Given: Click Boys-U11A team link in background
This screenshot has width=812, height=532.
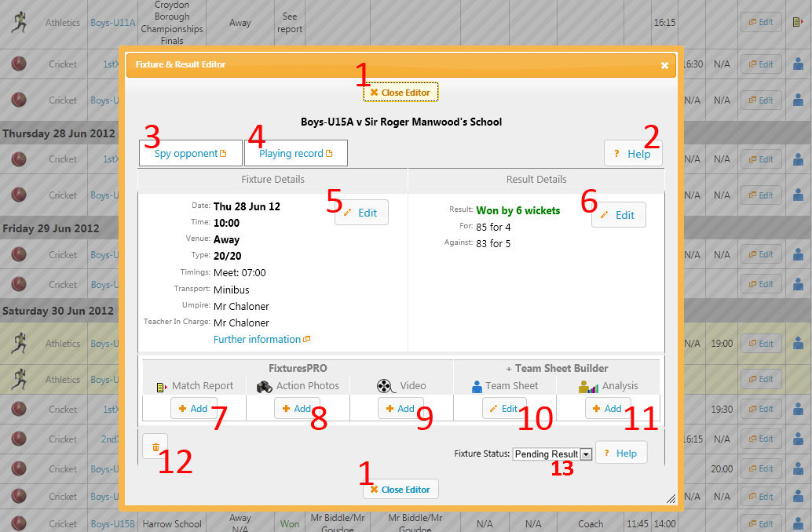Looking at the screenshot, I should pyautogui.click(x=112, y=22).
